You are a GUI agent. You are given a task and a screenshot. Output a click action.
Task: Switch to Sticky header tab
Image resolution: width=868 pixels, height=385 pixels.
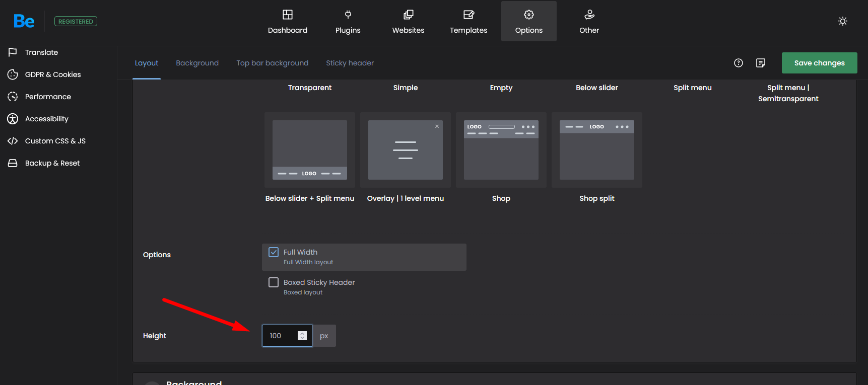(x=350, y=63)
